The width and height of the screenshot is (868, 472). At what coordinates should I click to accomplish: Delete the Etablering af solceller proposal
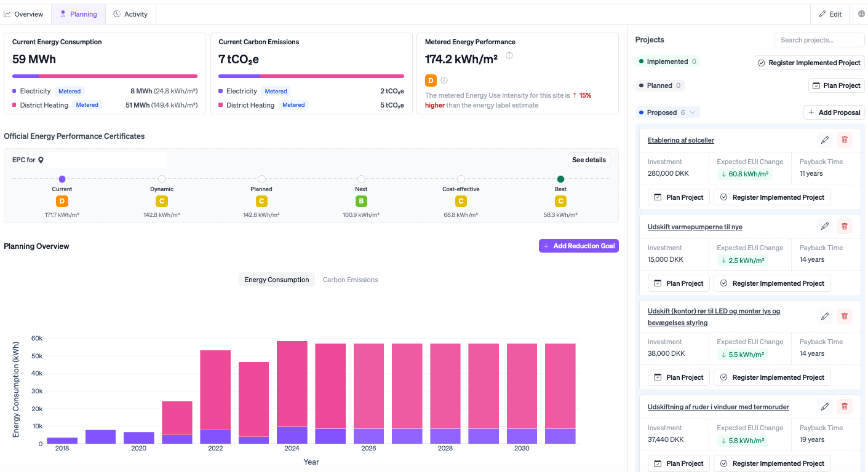pyautogui.click(x=844, y=140)
